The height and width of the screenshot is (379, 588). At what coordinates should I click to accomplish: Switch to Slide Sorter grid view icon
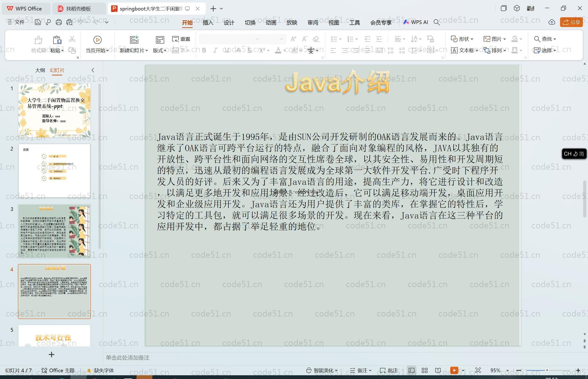click(425, 370)
